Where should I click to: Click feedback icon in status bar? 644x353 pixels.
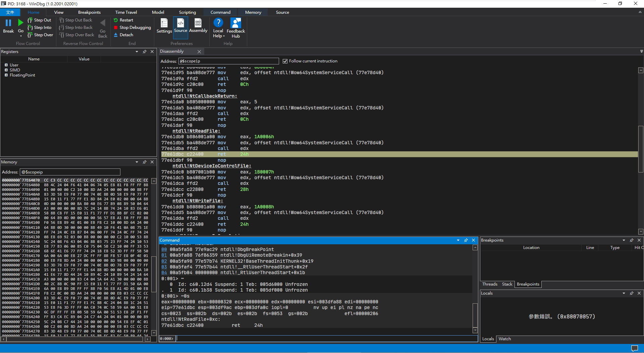pyautogui.click(x=634, y=348)
